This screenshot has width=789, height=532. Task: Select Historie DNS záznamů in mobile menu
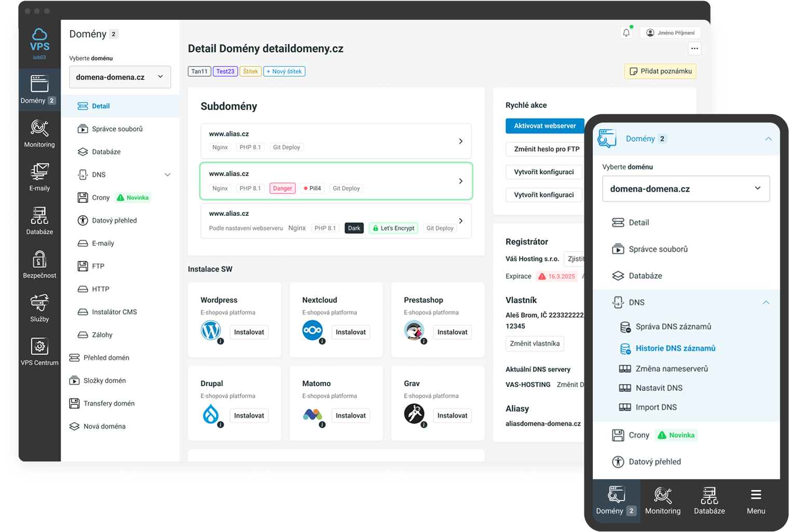[675, 348]
